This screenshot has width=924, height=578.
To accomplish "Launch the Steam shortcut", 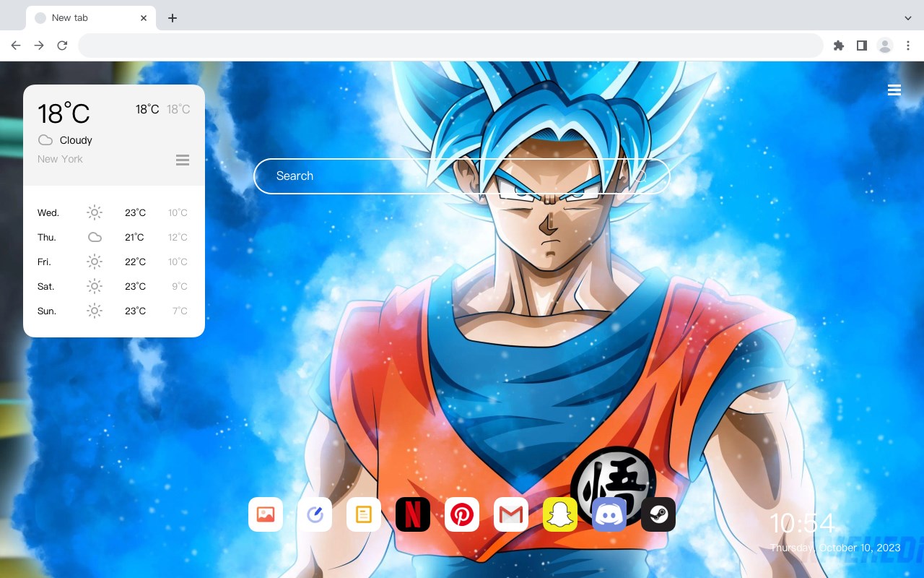I will pyautogui.click(x=658, y=514).
